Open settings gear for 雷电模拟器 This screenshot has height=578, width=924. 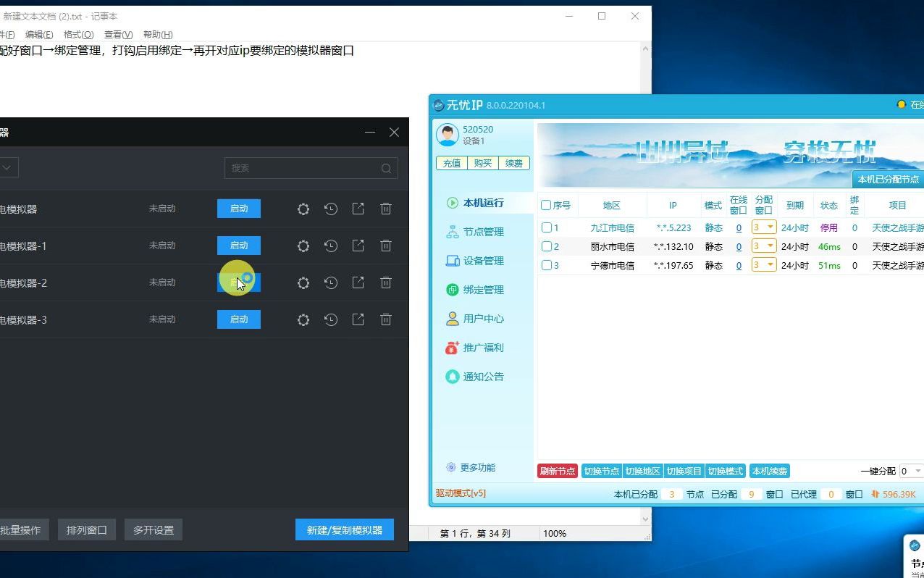click(303, 209)
